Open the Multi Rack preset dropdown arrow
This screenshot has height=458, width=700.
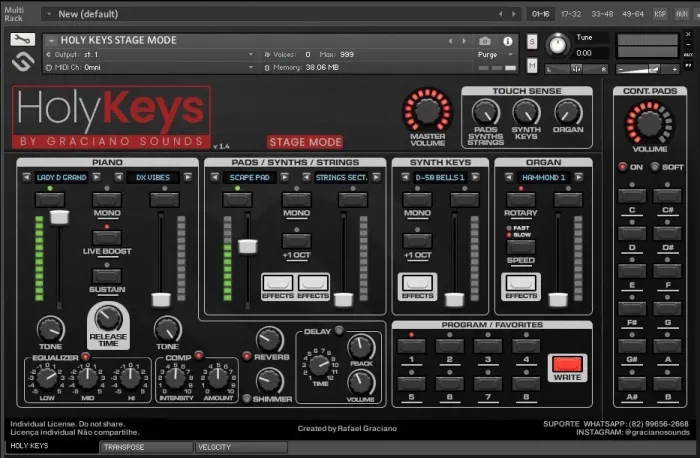[49, 14]
